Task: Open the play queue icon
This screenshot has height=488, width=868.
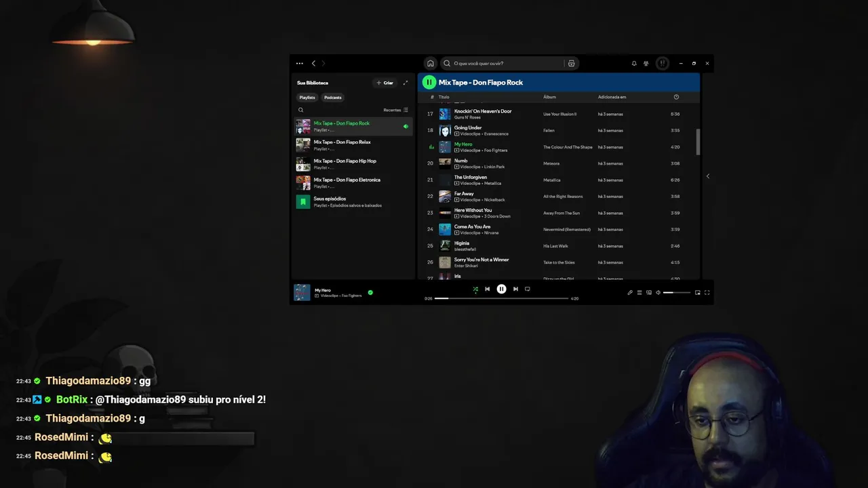Action: [x=639, y=293]
